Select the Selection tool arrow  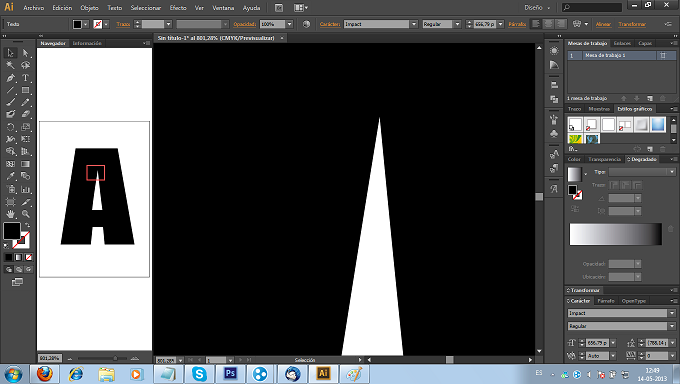pyautogui.click(x=10, y=53)
